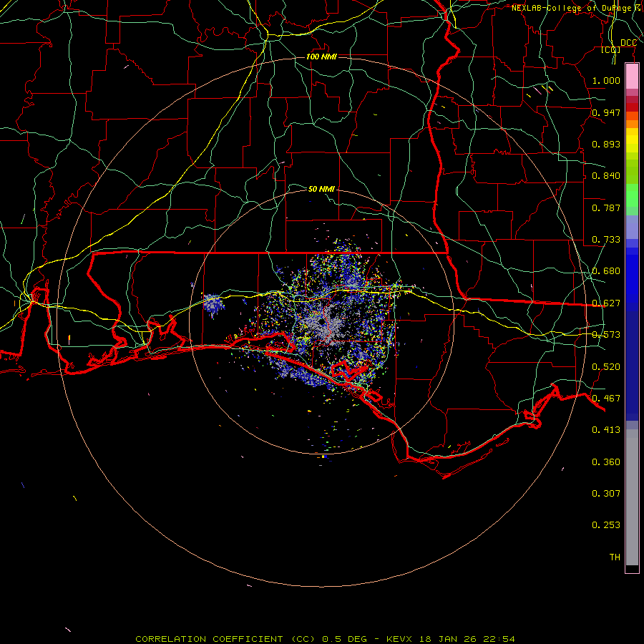Pick the gray segment near 0.307
The width and height of the screenshot is (644, 644).
click(632, 497)
